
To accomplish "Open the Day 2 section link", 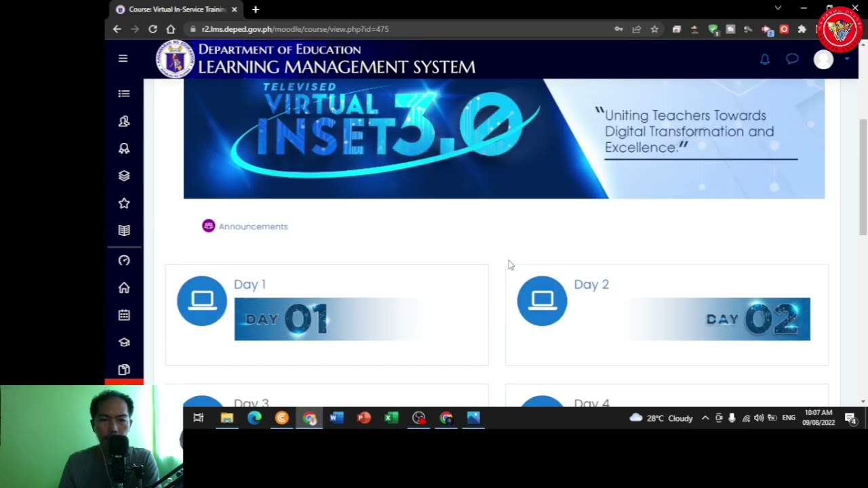I will pos(591,285).
